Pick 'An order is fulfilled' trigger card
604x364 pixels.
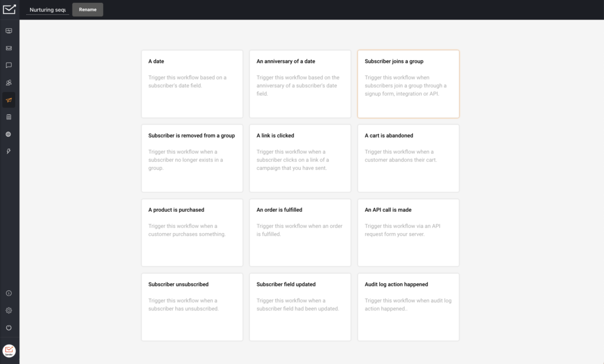coord(300,232)
